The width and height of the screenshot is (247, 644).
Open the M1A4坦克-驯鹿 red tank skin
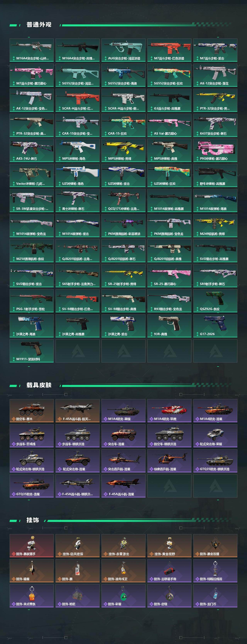(x=169, y=411)
